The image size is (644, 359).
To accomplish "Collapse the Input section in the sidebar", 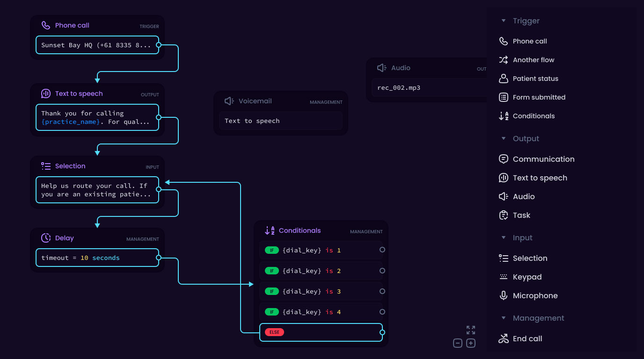I will pos(504,237).
